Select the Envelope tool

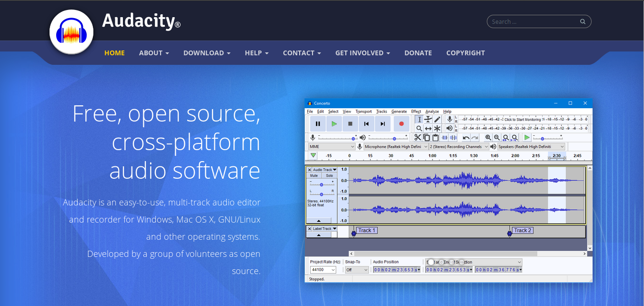[x=428, y=119]
